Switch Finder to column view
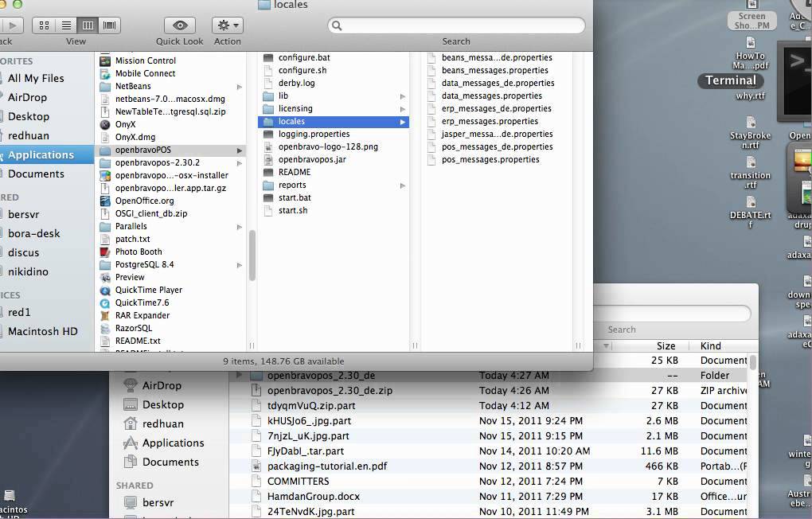Image resolution: width=812 pixels, height=519 pixels. click(x=88, y=25)
